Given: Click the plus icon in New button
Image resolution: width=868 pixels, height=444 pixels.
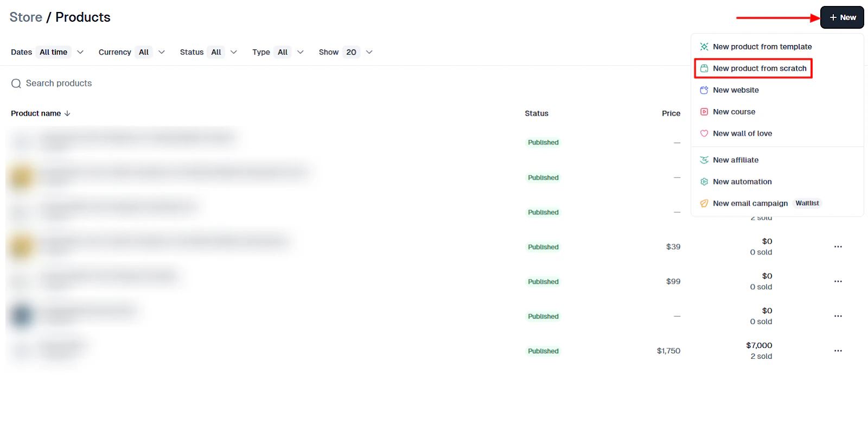Looking at the screenshot, I should pyautogui.click(x=833, y=17).
